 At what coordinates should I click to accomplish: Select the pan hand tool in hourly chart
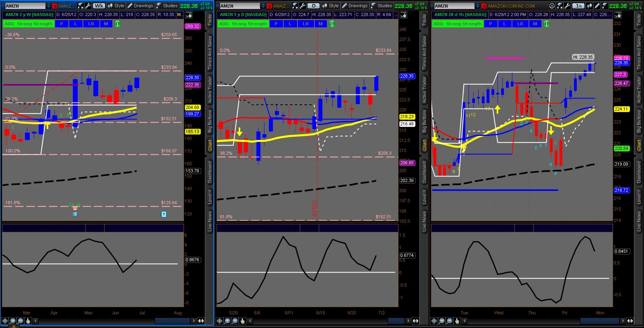pos(457,321)
